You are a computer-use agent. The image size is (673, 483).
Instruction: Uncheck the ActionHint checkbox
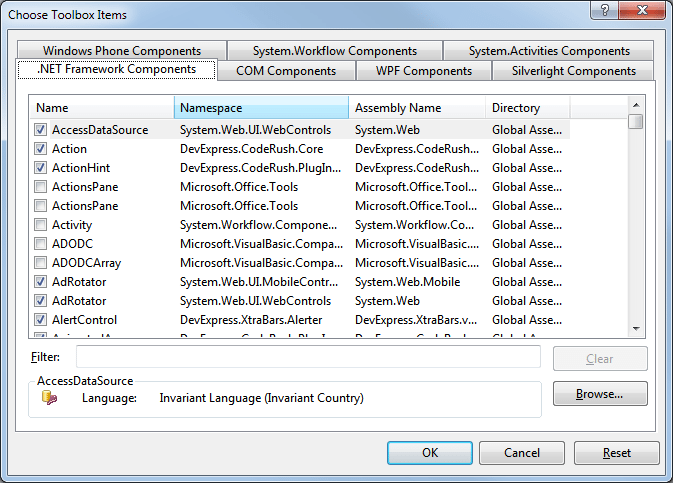(x=40, y=167)
